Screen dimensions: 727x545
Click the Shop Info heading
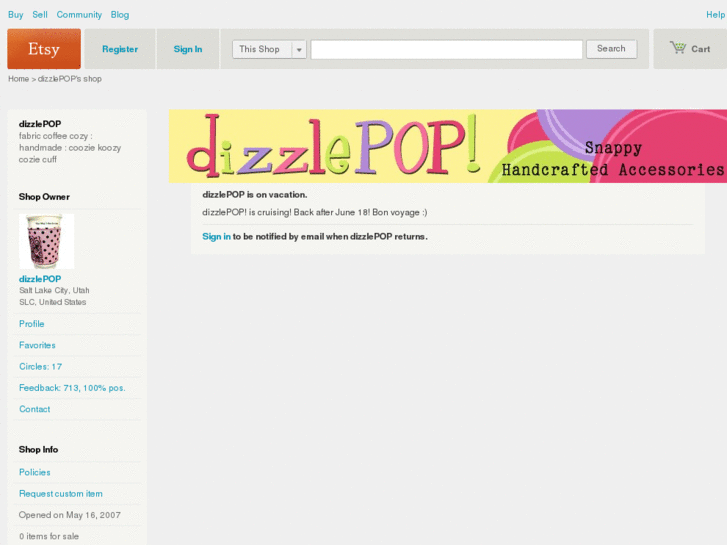tap(38, 449)
